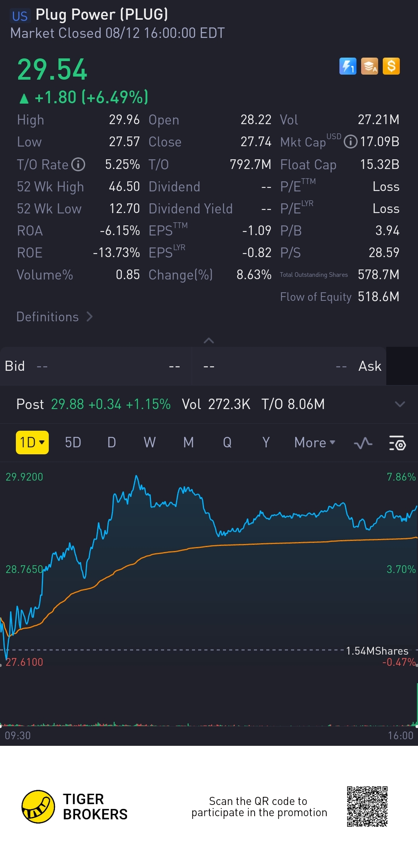Image resolution: width=418 pixels, height=868 pixels.
Task: Open the Definitions link
Action: coord(54,317)
